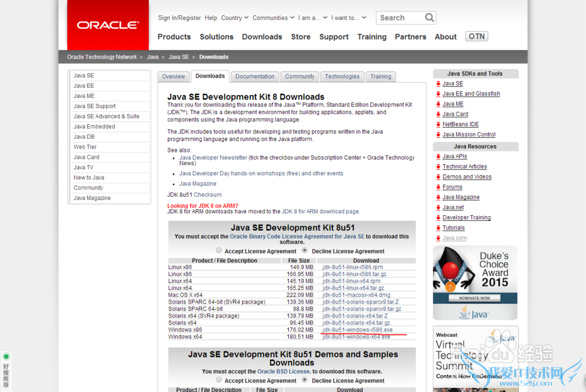This screenshot has width=586, height=392.
Task: Click the Technical Articles link
Action: pos(465,166)
